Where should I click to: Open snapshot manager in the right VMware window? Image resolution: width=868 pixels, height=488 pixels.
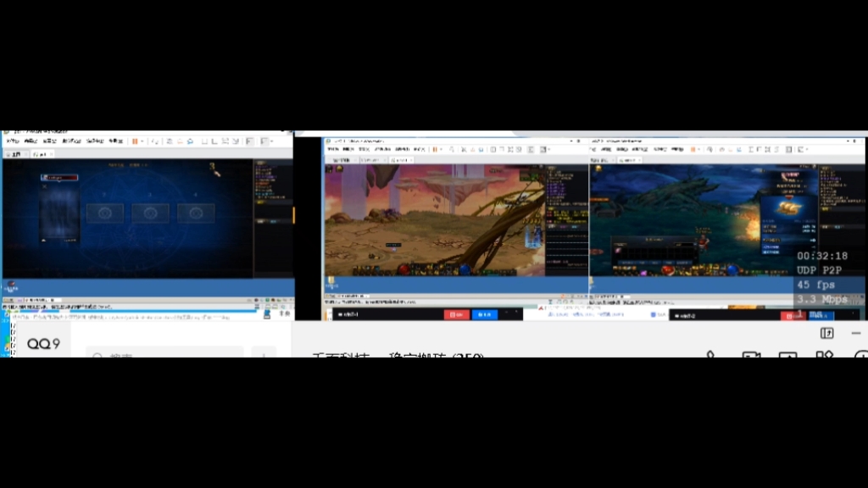(x=739, y=149)
